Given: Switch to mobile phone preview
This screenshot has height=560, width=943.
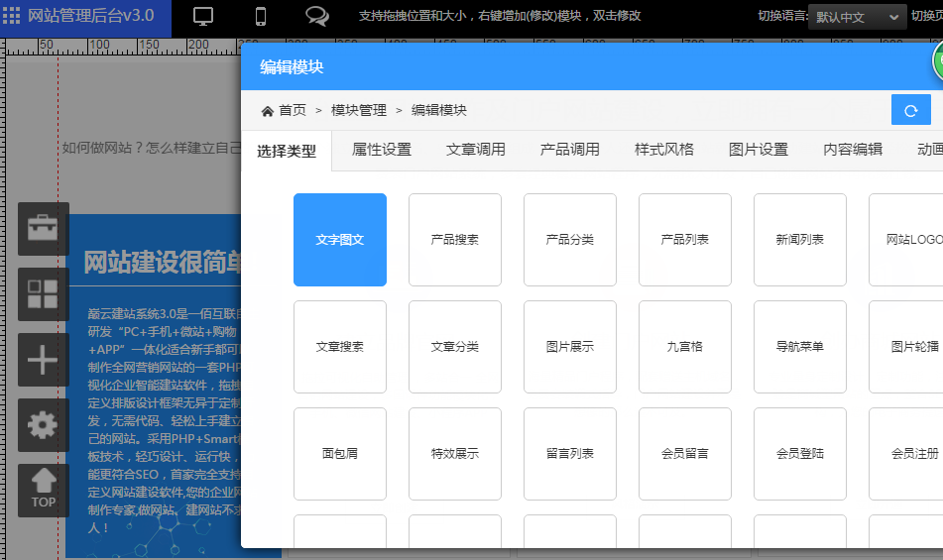Looking at the screenshot, I should 261,16.
